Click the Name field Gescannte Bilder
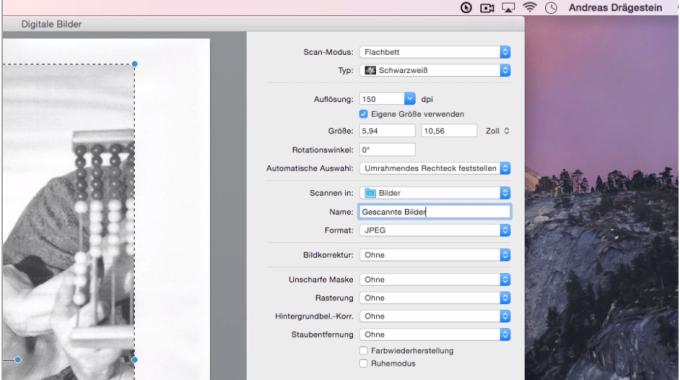 point(435,212)
